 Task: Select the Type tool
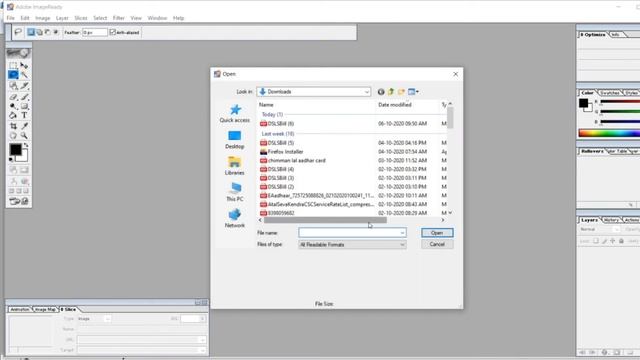tap(24, 116)
